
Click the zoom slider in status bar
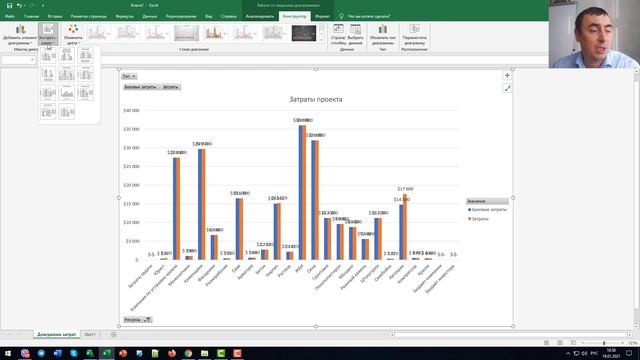tap(604, 343)
